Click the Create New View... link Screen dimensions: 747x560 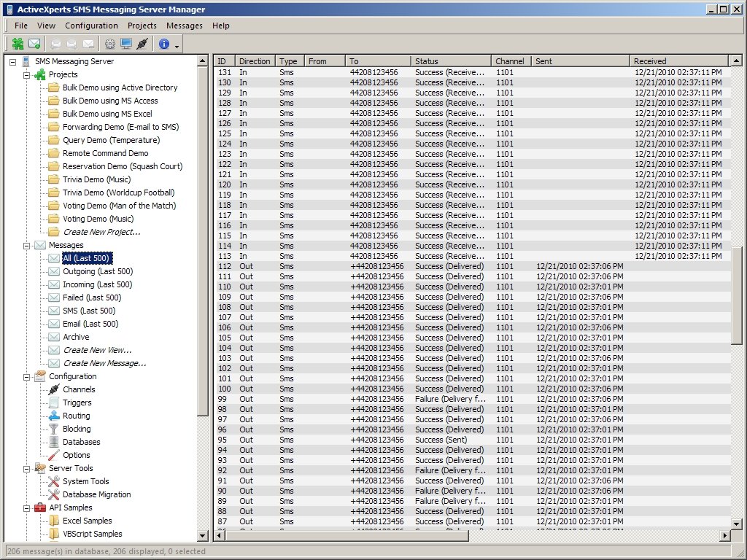98,350
